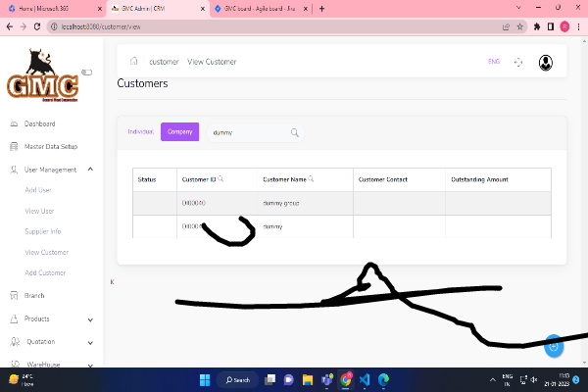Image resolution: width=588 pixels, height=392 pixels.
Task: Click the Add Customer sidebar link
Action: [45, 272]
